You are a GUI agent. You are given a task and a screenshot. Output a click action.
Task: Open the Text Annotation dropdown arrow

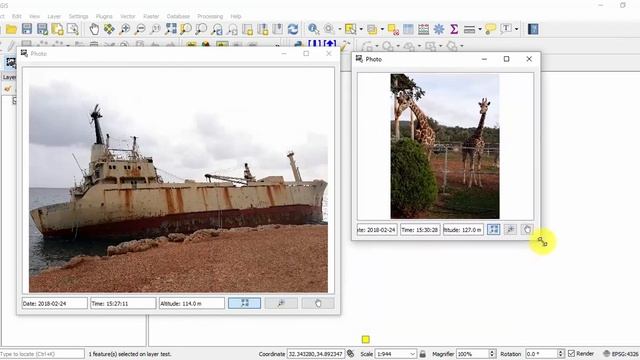tap(517, 29)
